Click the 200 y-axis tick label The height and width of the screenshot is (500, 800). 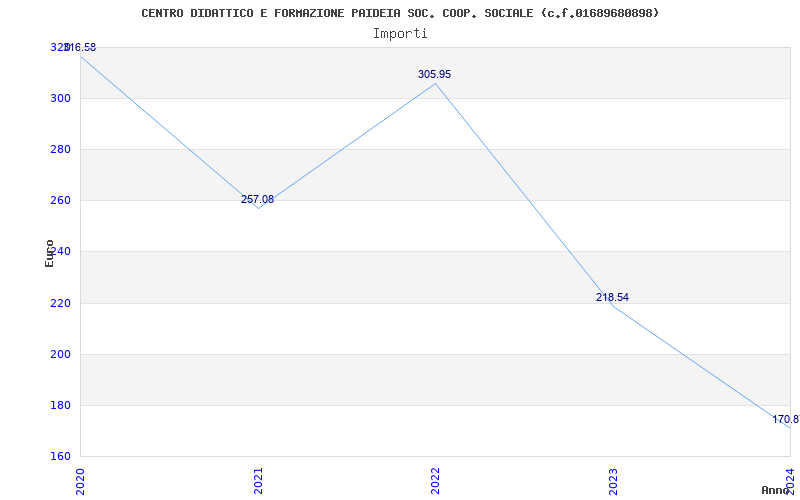coord(60,354)
